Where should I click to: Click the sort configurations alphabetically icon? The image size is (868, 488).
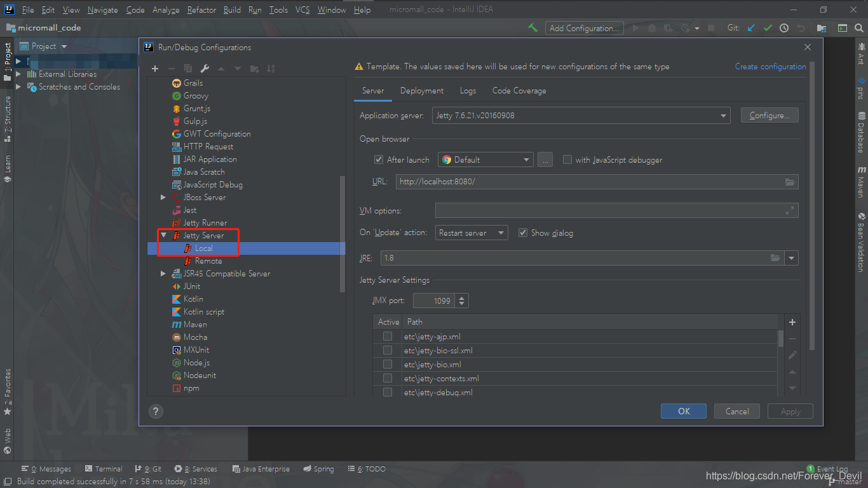[271, 69]
